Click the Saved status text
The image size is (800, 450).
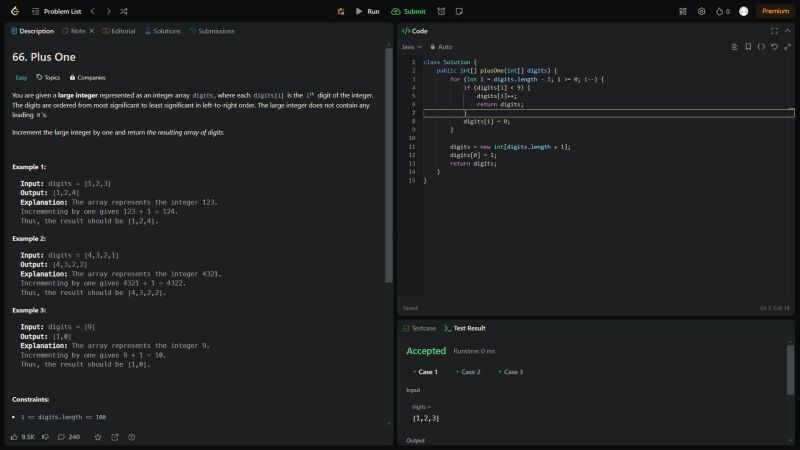(410, 308)
